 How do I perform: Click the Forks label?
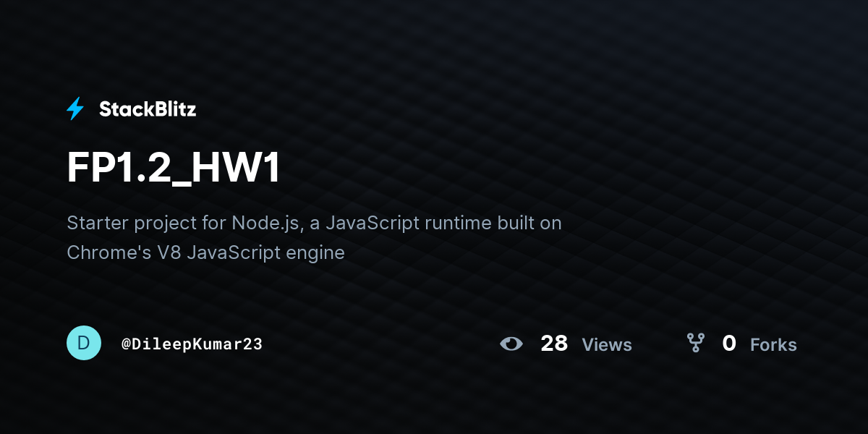coord(773,345)
